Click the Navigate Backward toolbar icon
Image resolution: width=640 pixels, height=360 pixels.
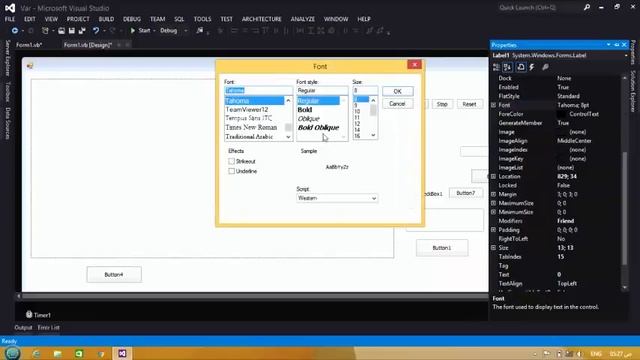(x=15, y=31)
